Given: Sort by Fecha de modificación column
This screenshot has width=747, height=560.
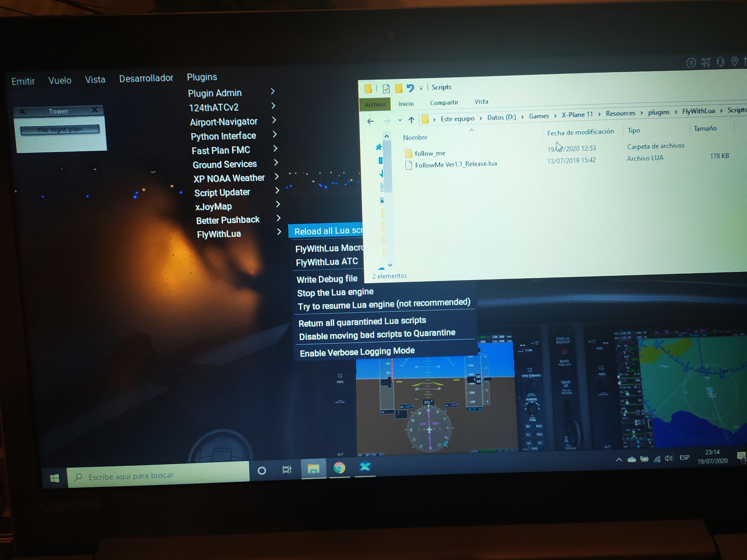Looking at the screenshot, I should (x=580, y=132).
